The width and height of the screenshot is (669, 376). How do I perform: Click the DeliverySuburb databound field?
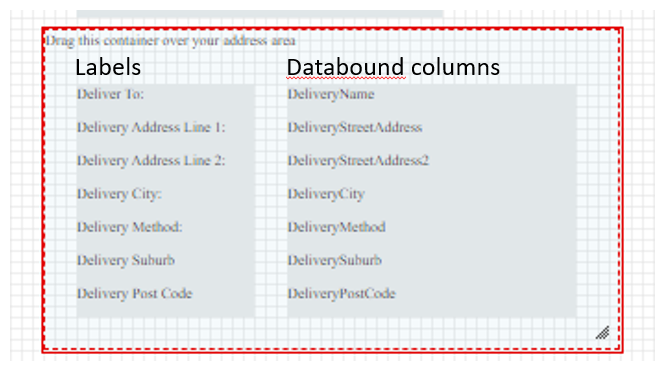click(334, 260)
